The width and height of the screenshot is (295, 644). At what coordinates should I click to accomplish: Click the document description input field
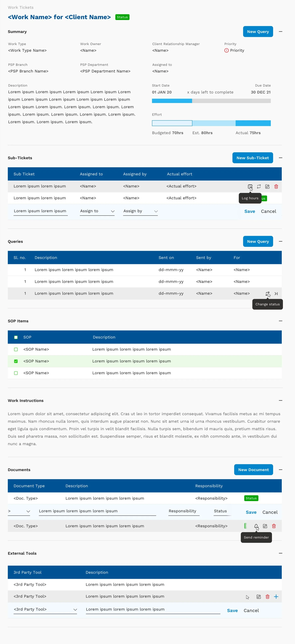point(97,512)
